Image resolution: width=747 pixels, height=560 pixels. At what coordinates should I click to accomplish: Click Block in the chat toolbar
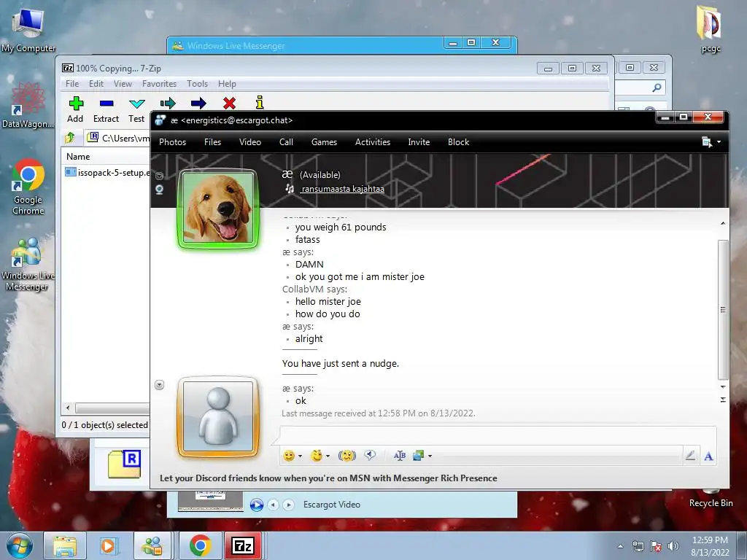pos(458,142)
